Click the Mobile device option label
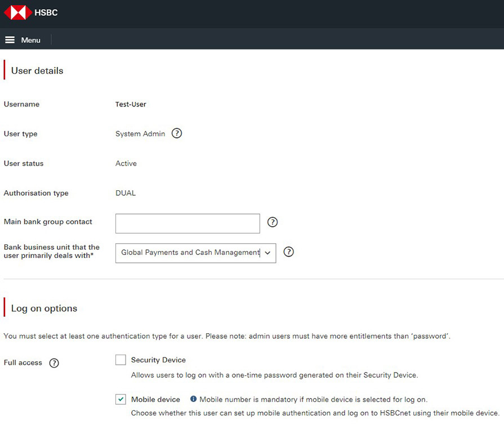The image size is (504, 430). pos(155,399)
